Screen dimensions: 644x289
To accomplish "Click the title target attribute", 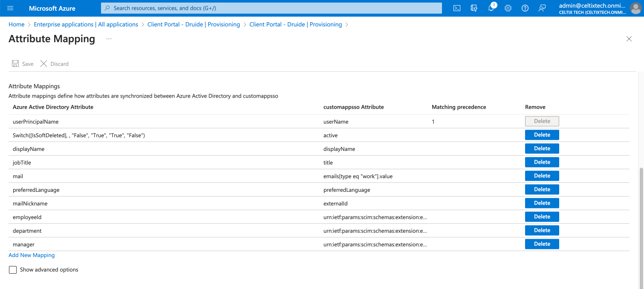I will point(328,163).
